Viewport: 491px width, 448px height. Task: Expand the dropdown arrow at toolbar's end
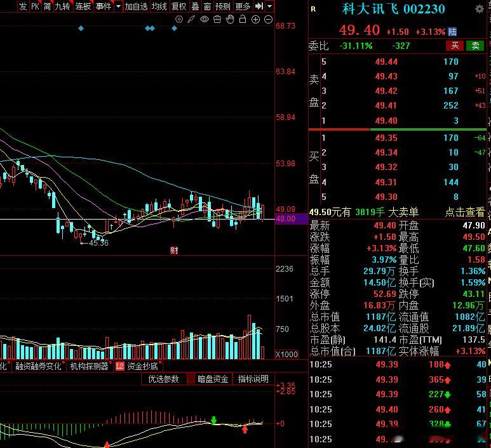coord(269,6)
